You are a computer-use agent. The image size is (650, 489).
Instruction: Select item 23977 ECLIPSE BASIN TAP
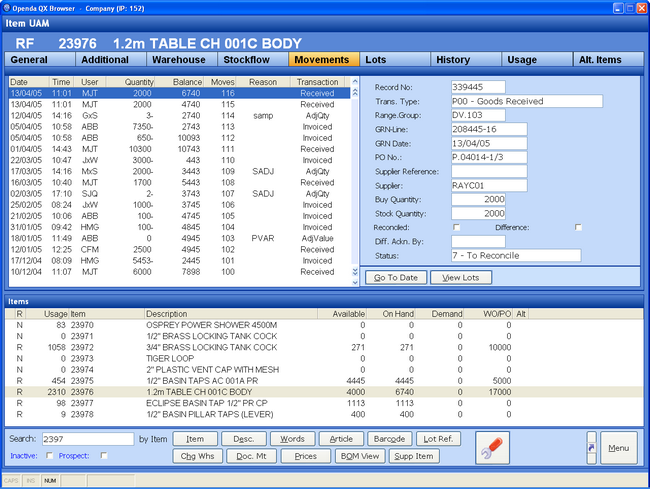(324, 403)
